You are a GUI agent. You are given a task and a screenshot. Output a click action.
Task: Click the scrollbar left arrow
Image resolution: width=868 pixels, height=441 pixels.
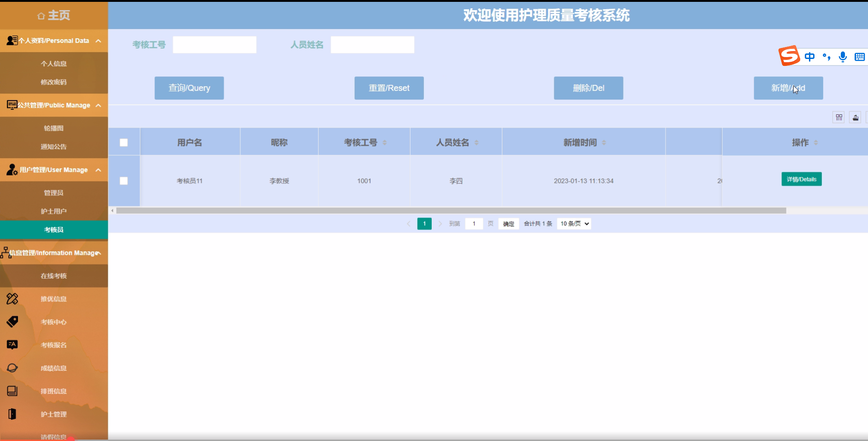click(x=112, y=211)
